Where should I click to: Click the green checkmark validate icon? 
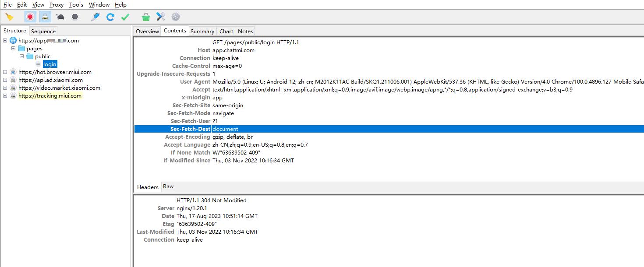tap(125, 17)
